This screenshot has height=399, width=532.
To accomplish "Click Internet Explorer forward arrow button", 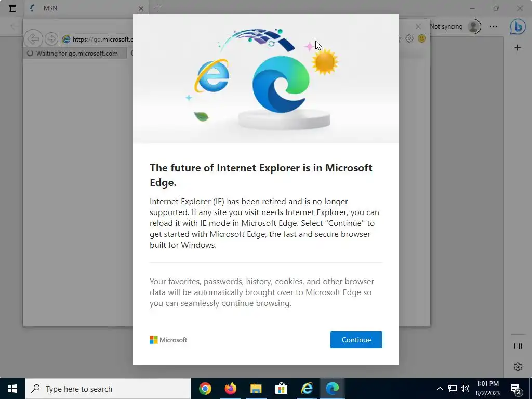I will (51, 38).
